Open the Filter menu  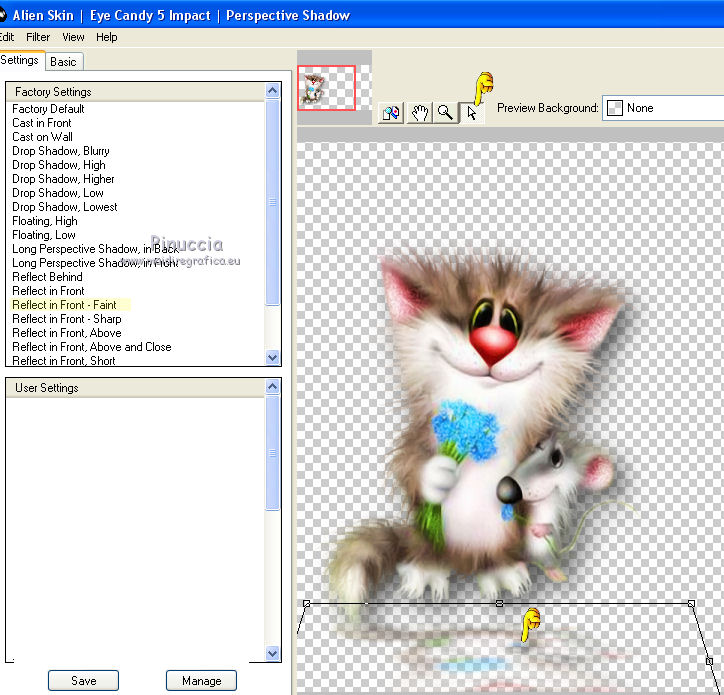(x=38, y=37)
